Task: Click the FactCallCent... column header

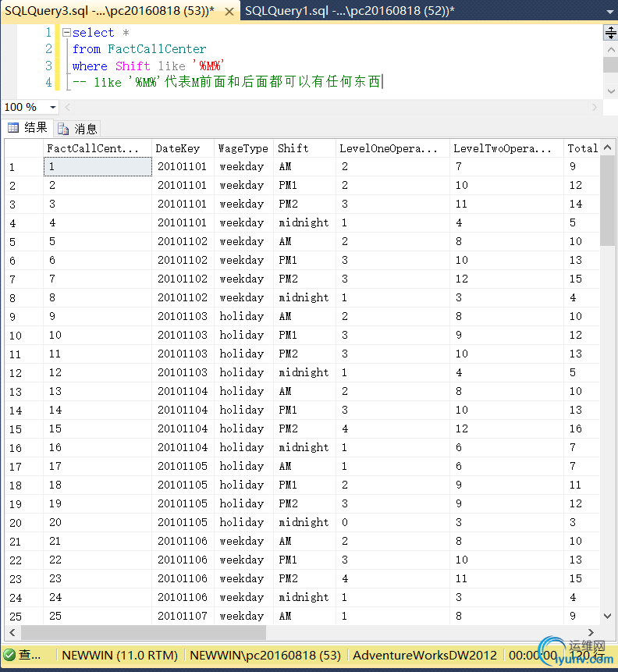Action: tap(98, 148)
